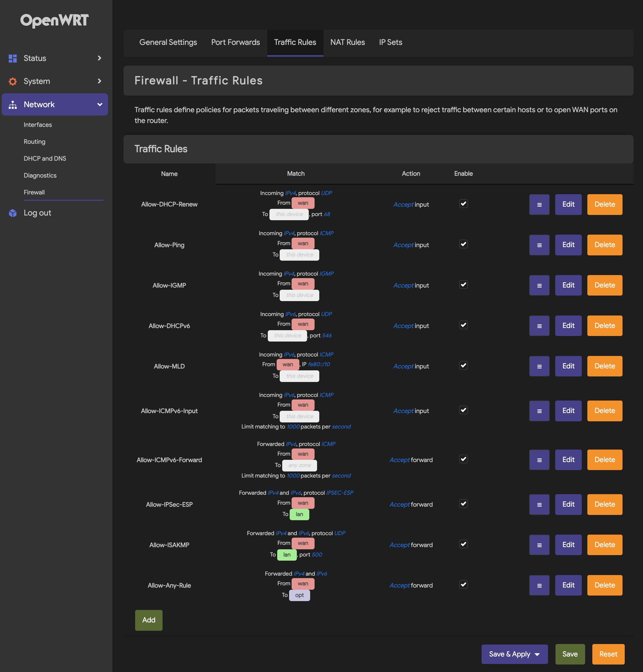Click the green Save button
The height and width of the screenshot is (672, 643).
[570, 654]
